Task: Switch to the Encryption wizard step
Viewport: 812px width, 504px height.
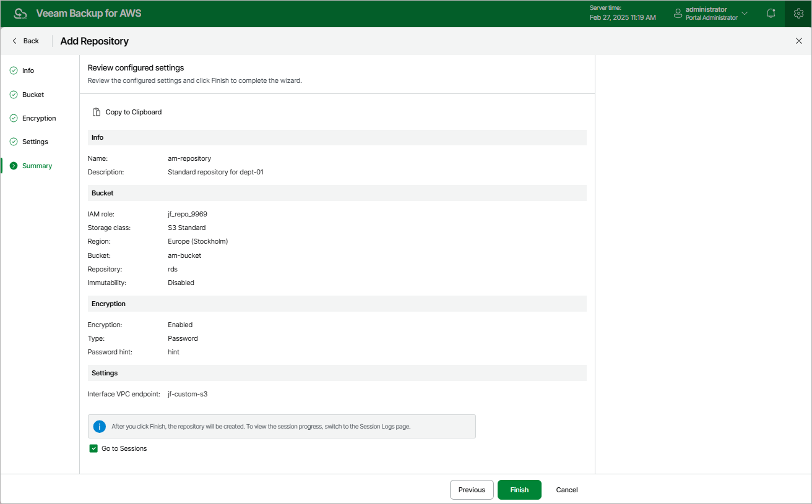Action: 39,118
